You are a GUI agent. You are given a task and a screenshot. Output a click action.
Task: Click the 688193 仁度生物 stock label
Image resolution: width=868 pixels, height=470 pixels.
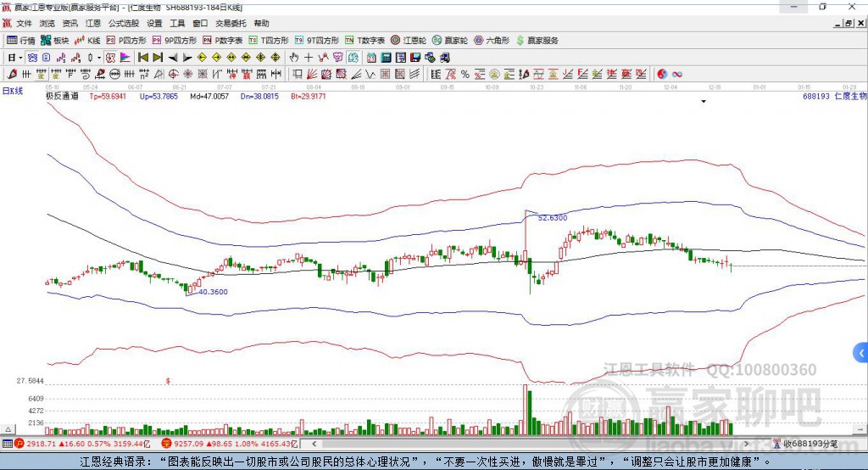tap(835, 96)
